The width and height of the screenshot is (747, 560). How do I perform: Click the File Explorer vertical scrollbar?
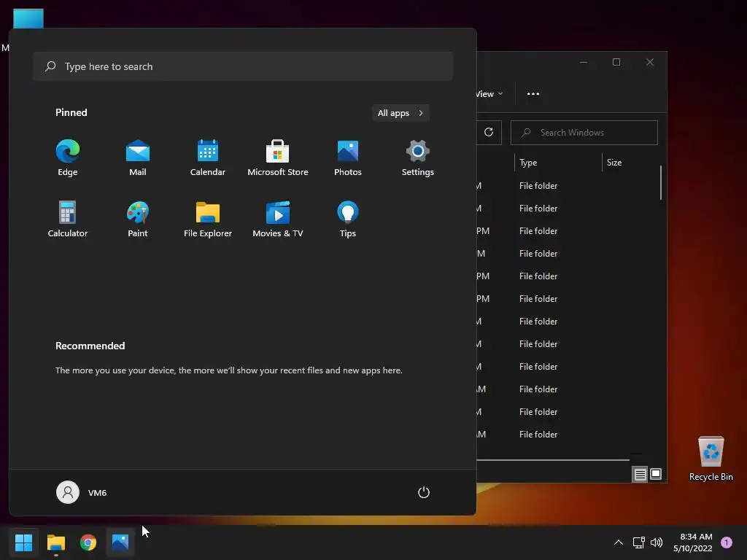point(661,182)
